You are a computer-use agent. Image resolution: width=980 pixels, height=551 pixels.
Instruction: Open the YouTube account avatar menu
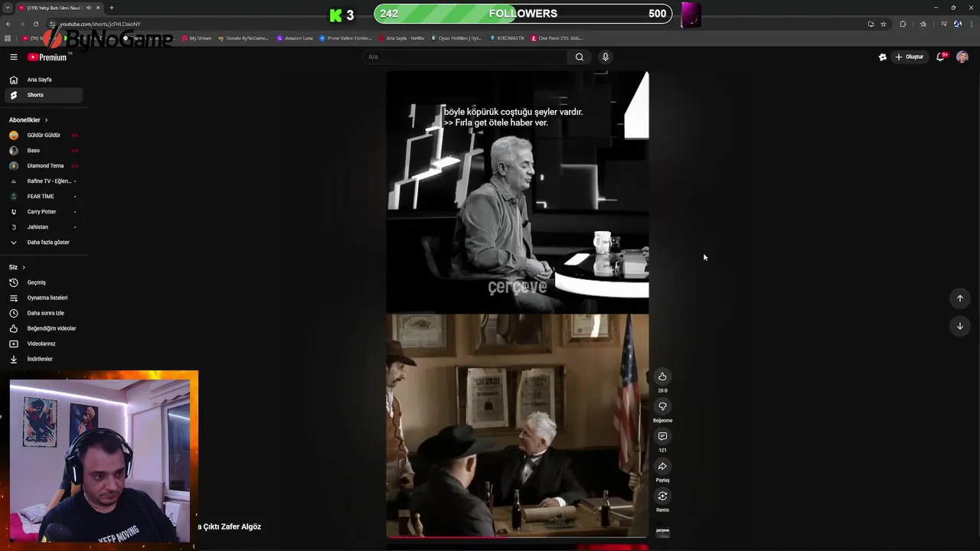(962, 57)
